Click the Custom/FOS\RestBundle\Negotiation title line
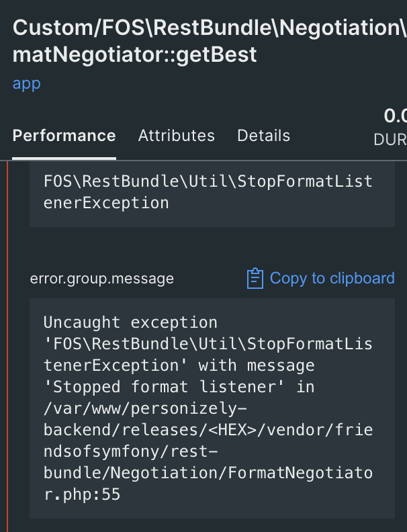This screenshot has height=532, width=407. pyautogui.click(x=210, y=28)
